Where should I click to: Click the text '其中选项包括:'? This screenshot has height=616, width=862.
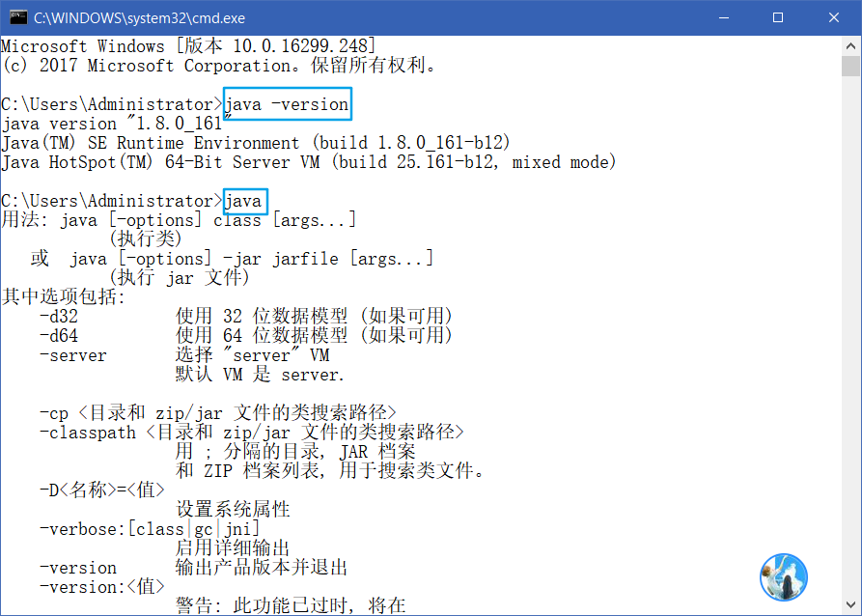64,297
